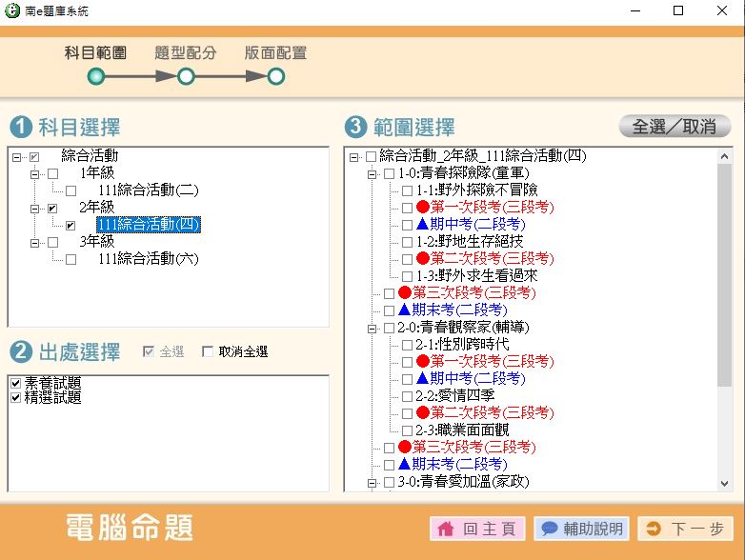Click the 題型配分 step circle
Viewport: 745px width, 560px height.
point(186,76)
